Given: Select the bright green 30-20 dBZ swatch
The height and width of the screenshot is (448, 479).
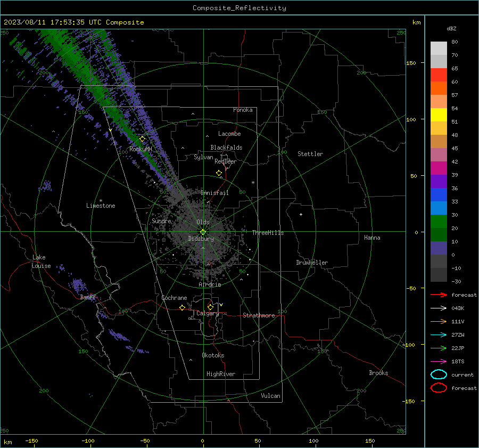Looking at the screenshot, I should click(x=439, y=221).
